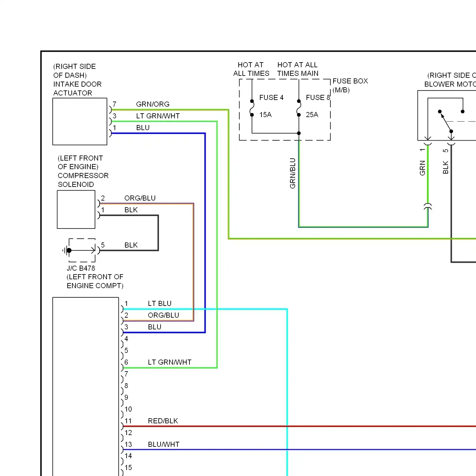Image resolution: width=476 pixels, height=476 pixels.
Task: Click the ground symbol beside J/C B478
Action: point(66,250)
